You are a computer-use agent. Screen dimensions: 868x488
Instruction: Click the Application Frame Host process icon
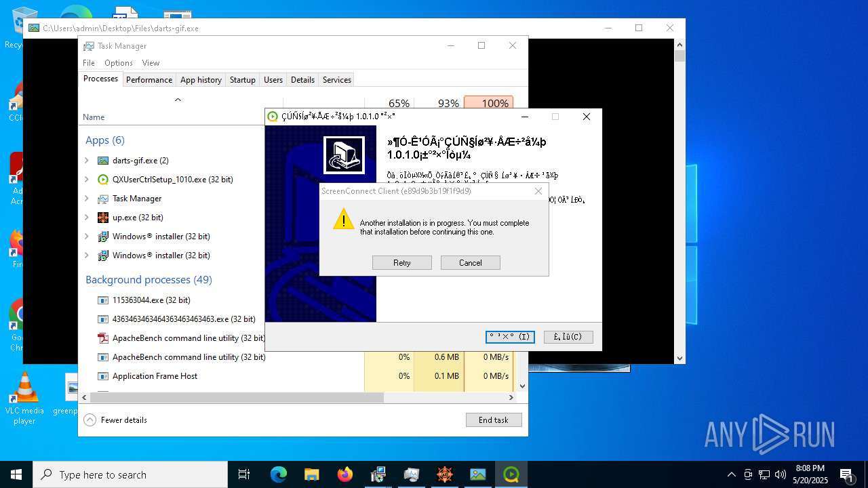103,376
